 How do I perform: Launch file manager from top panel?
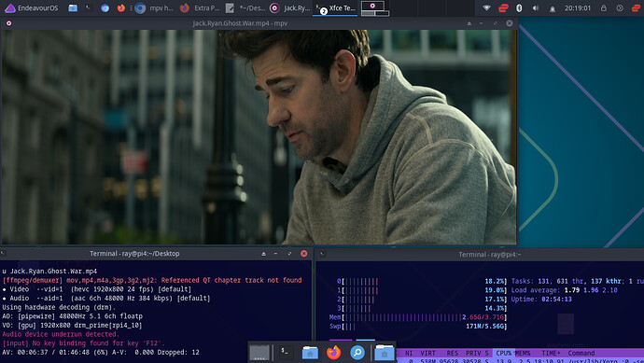click(73, 7)
